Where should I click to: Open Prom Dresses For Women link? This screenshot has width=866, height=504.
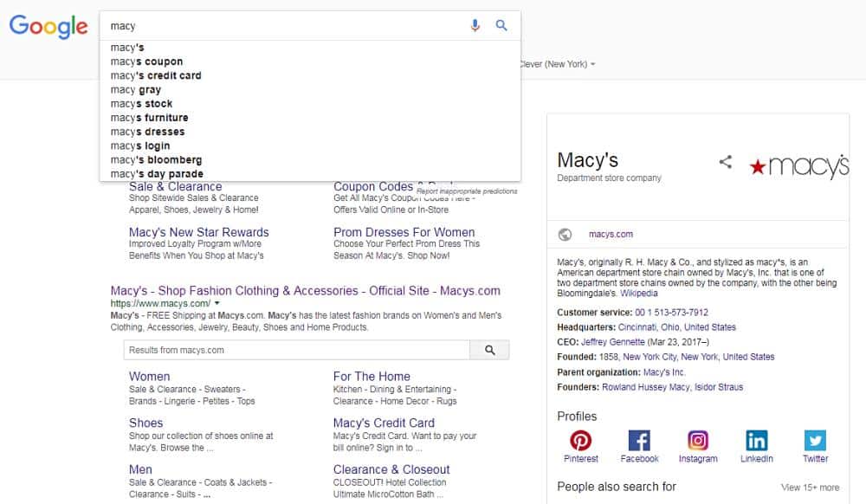pyautogui.click(x=404, y=232)
